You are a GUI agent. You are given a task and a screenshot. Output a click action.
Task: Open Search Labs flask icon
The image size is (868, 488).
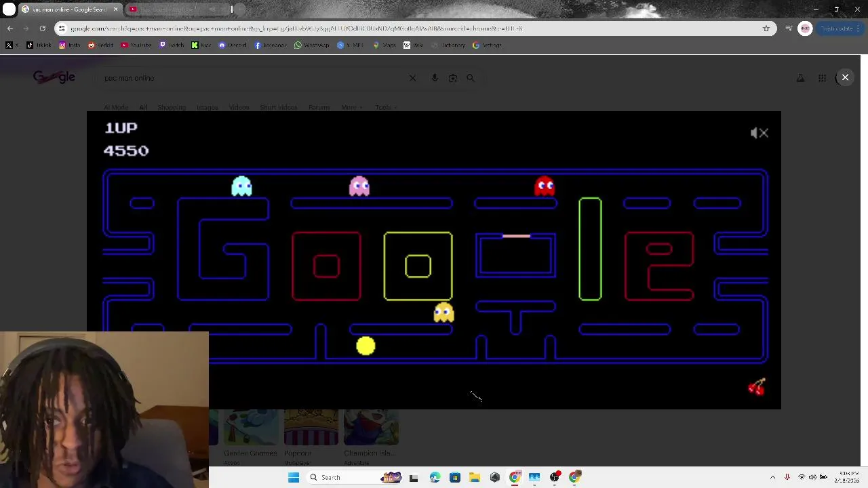click(800, 78)
